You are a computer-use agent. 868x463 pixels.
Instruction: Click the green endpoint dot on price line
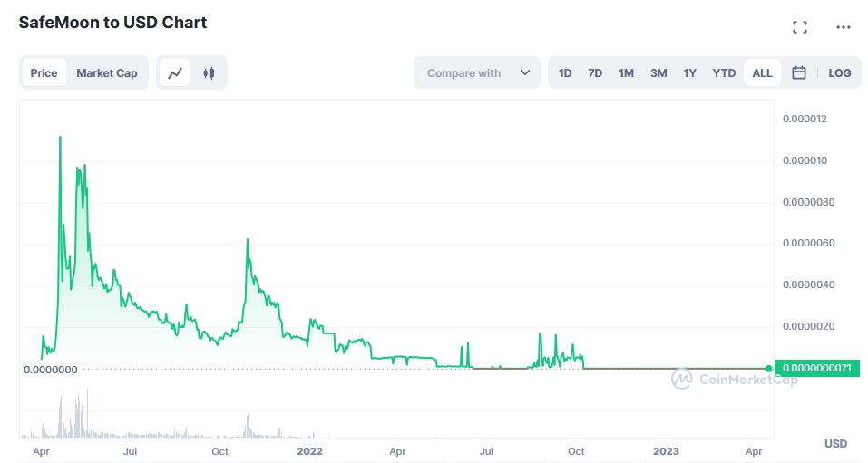(x=768, y=369)
